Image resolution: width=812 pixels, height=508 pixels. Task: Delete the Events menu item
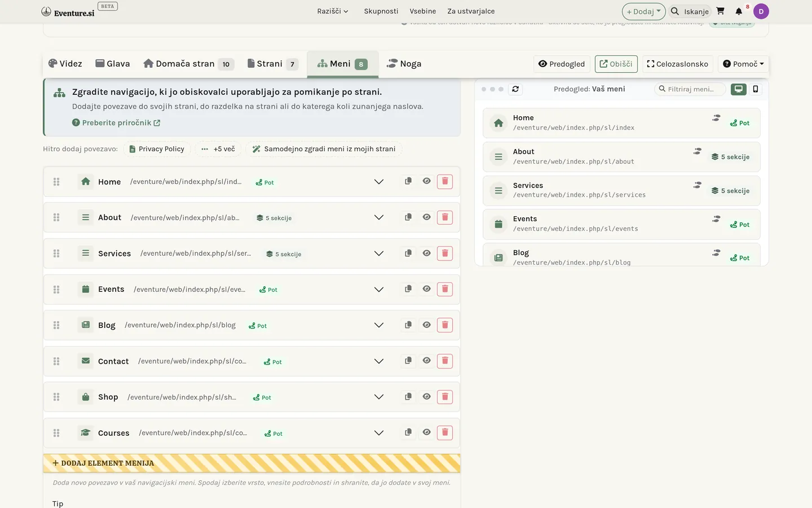(445, 289)
